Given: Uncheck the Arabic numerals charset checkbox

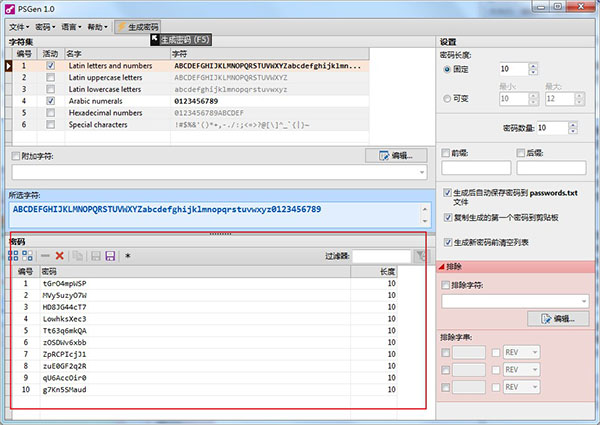Looking at the screenshot, I should pyautogui.click(x=51, y=101).
